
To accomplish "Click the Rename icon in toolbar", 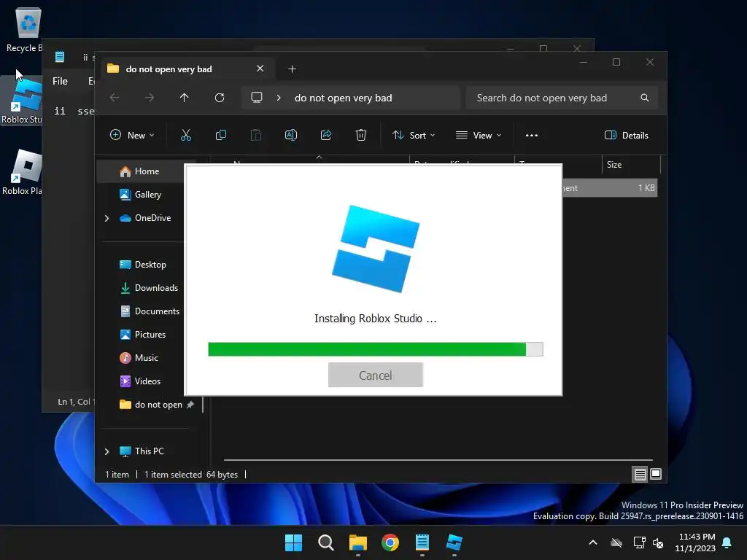I will [x=291, y=135].
